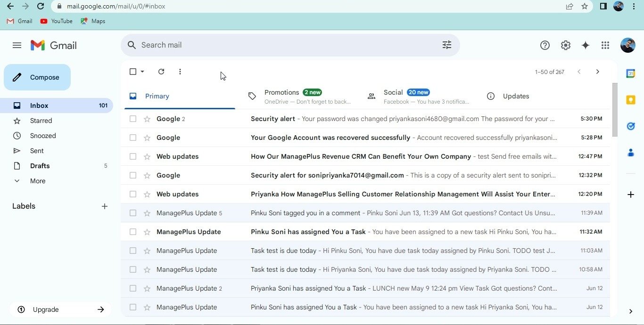Open the 'Security alert for sonipriyanka7014@gmail.com' email
Screen dimensions: 644x325
365,175
